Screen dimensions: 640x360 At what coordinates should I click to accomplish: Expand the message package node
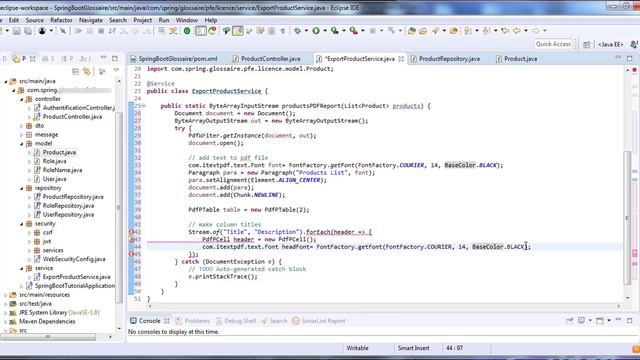pyautogui.click(x=22, y=135)
